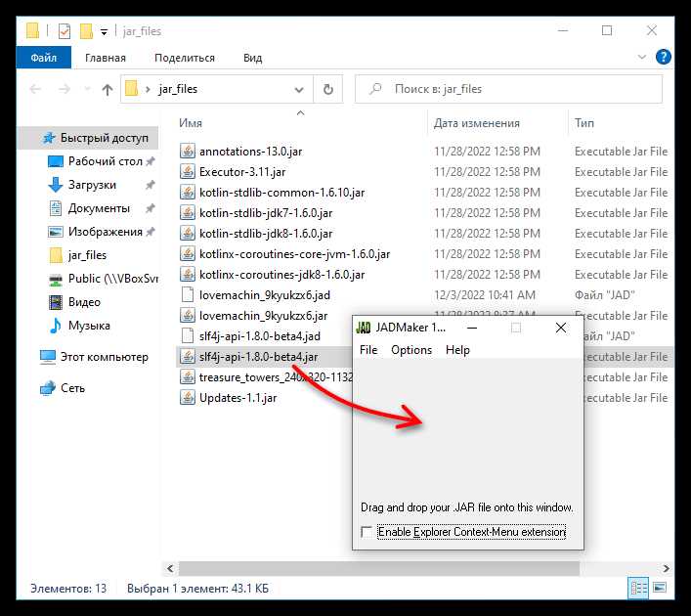Click the Java icon of annotations-13.0.jar
This screenshot has height=616, width=691.
[188, 152]
